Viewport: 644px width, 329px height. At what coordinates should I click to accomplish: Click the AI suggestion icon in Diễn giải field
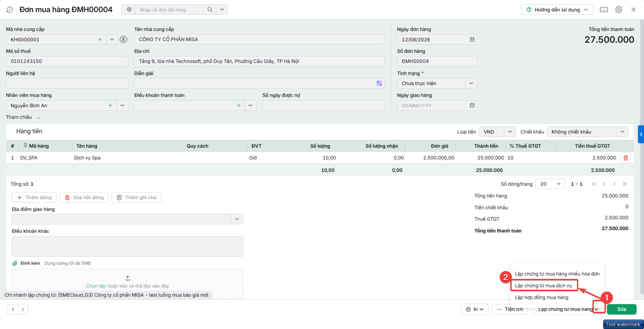(379, 83)
